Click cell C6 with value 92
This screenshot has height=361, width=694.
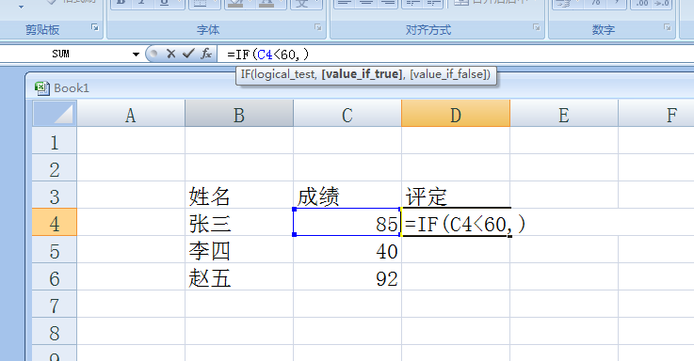coord(347,277)
